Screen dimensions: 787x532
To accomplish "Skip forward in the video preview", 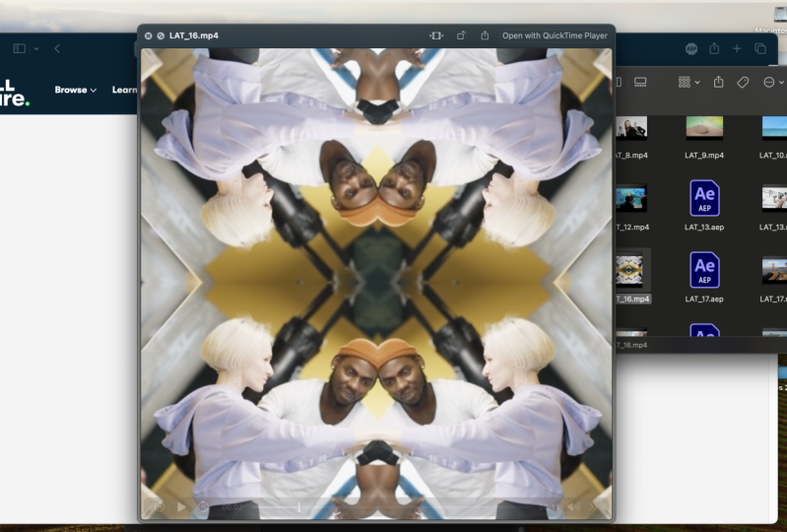I will [203, 507].
